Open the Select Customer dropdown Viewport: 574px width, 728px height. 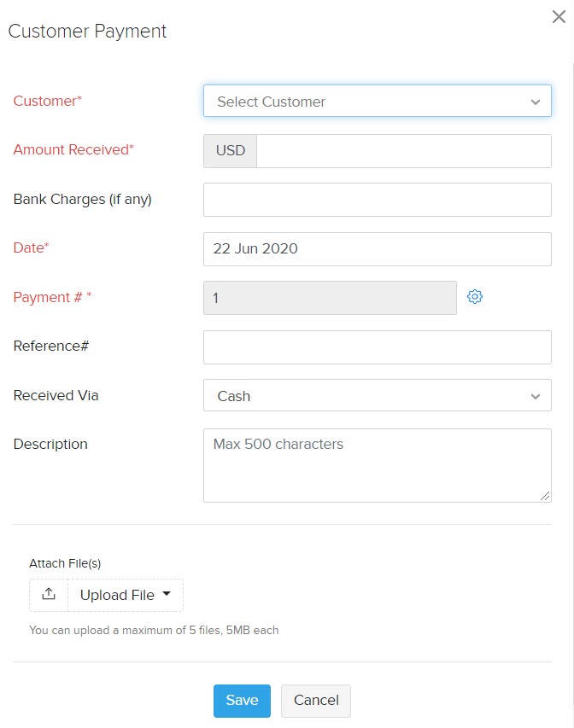pyautogui.click(x=378, y=101)
